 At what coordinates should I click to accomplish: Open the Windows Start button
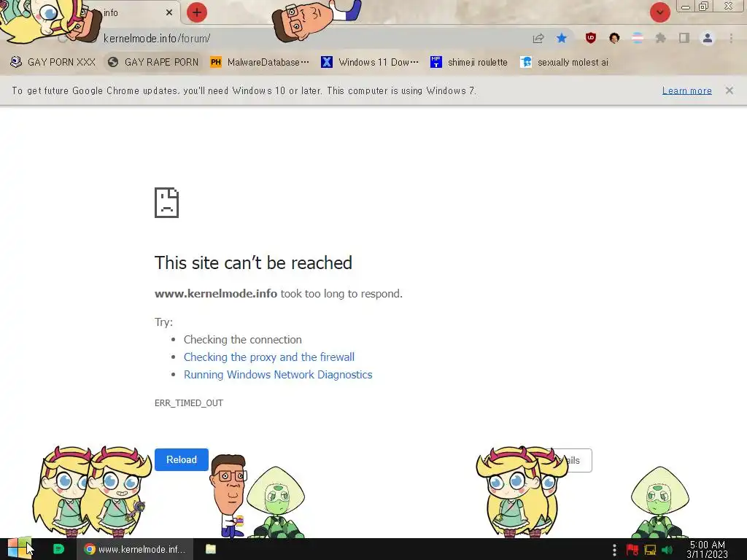[19, 549]
